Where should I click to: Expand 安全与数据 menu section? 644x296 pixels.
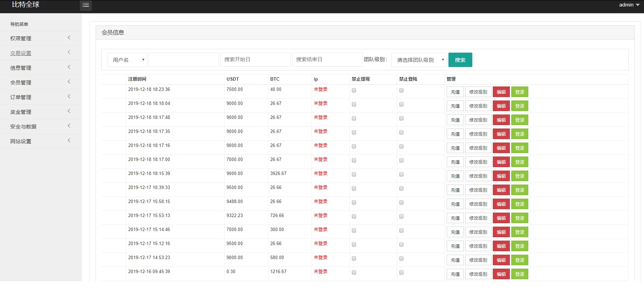coord(41,126)
